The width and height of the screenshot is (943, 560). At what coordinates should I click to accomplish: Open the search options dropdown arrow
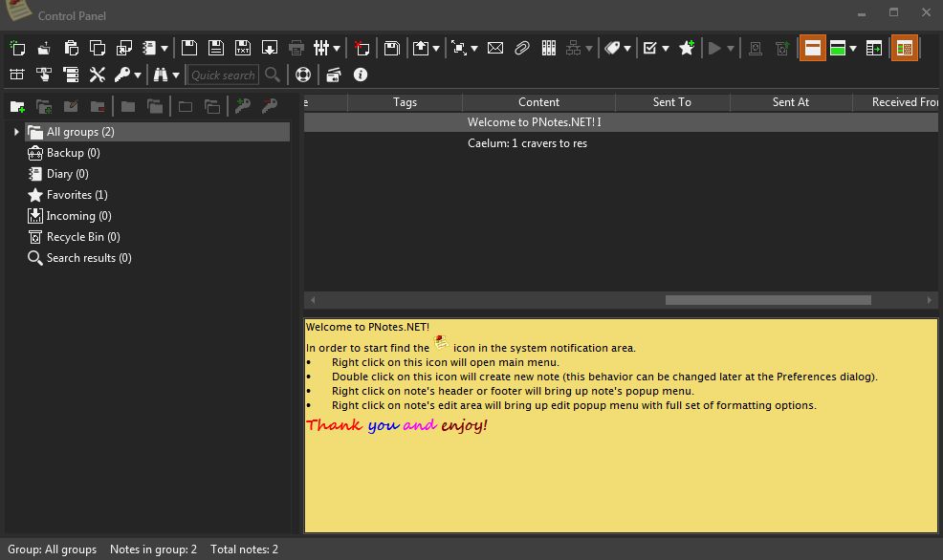click(x=176, y=75)
